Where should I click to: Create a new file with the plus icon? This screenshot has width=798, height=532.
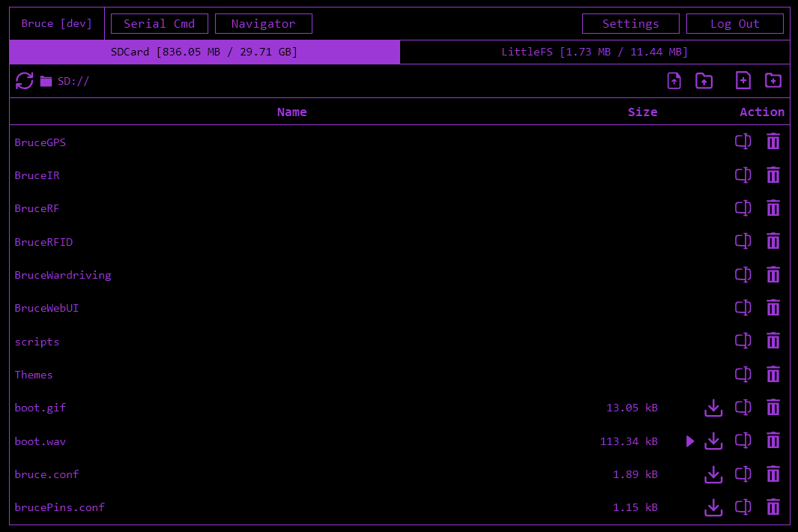[743, 81]
